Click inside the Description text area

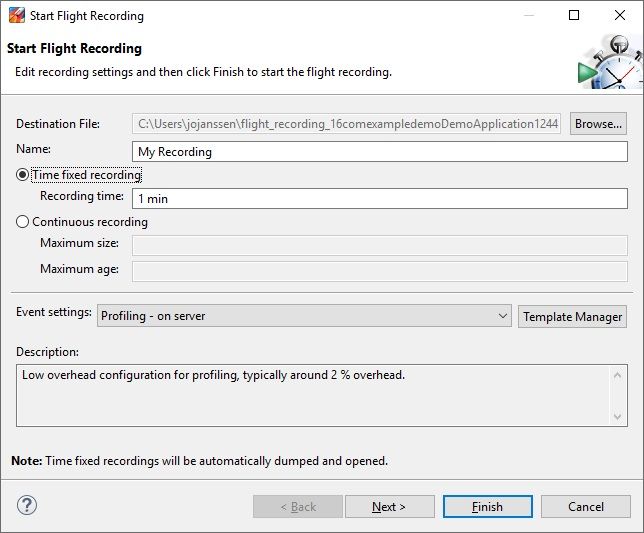pos(310,395)
